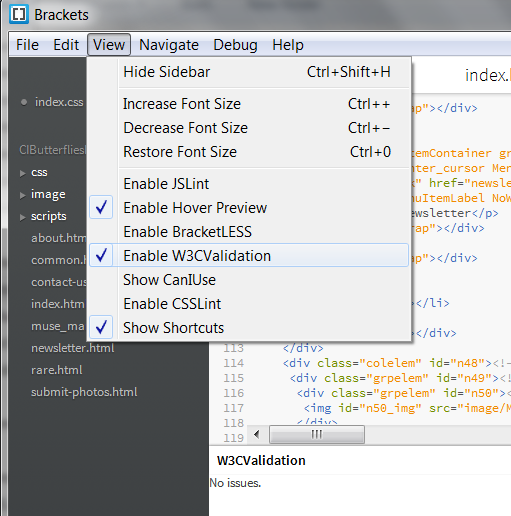Open the File menu
Screen dimensions: 511x516
(27, 45)
